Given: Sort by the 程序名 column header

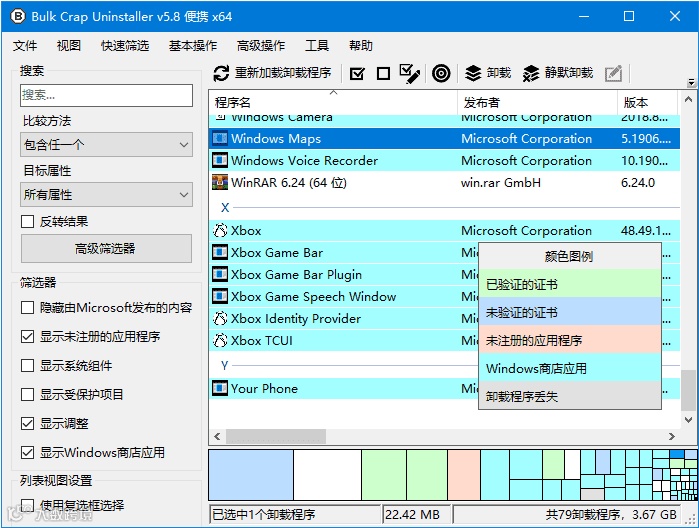Looking at the screenshot, I should (333, 103).
